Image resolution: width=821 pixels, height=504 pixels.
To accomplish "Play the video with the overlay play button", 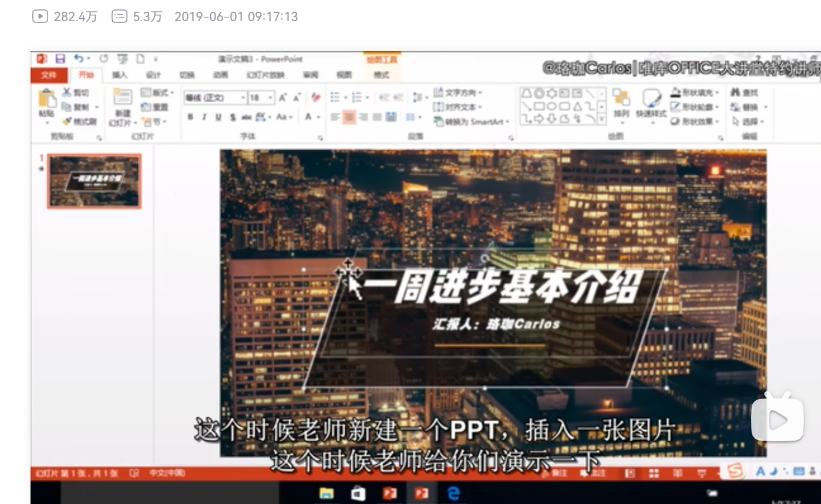I will click(x=778, y=418).
